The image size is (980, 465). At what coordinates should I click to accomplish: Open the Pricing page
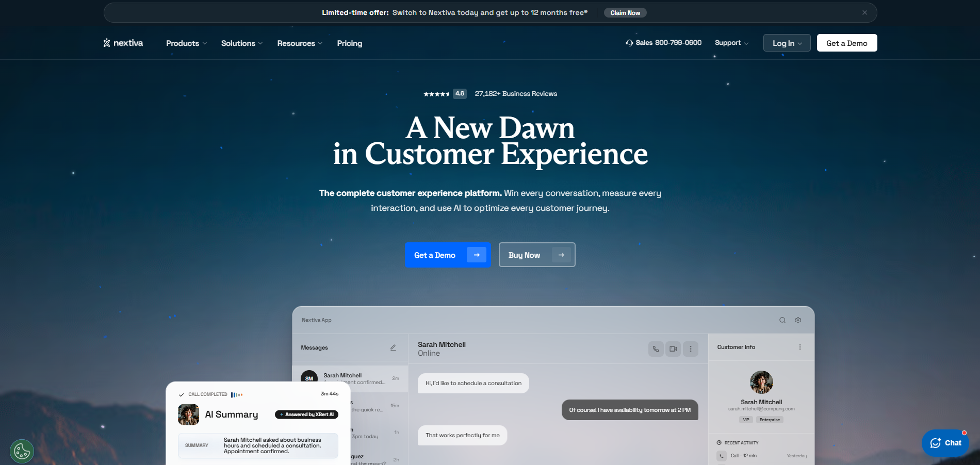349,43
